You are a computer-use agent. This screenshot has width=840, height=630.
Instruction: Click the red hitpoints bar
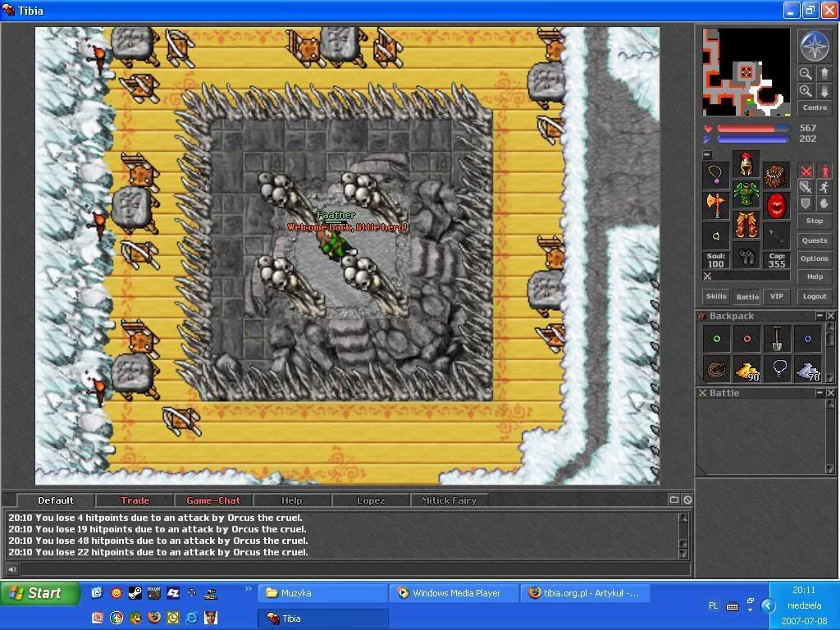pyautogui.click(x=753, y=129)
